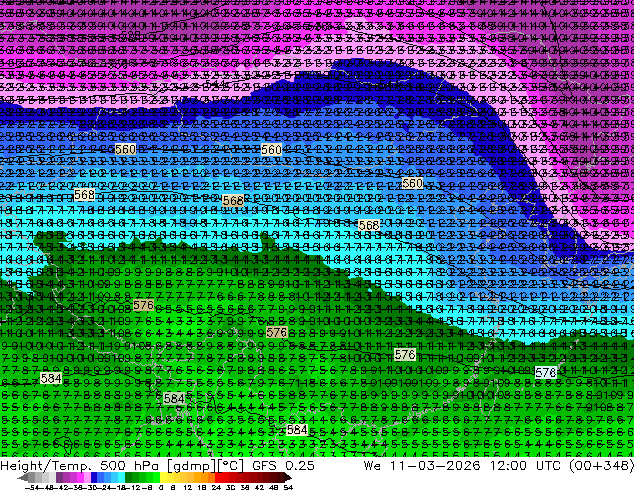Click the '18' positive legend value

tap(201, 487)
